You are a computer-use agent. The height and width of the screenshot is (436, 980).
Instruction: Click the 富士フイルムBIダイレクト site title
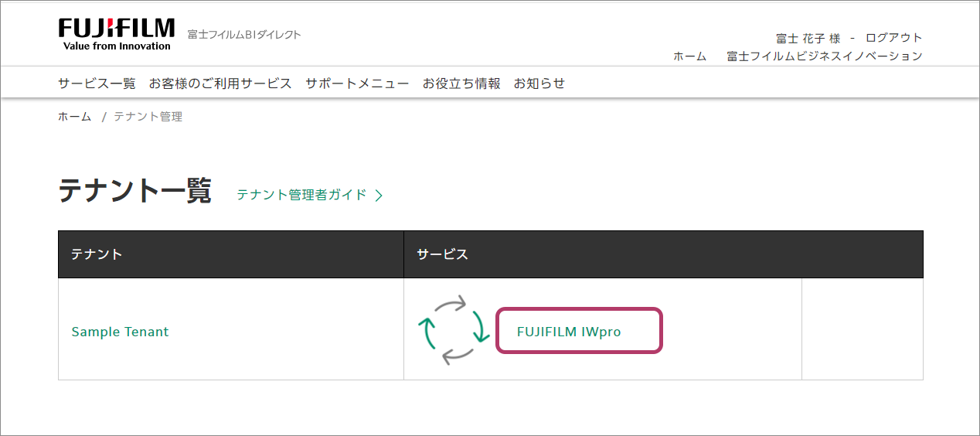(244, 35)
